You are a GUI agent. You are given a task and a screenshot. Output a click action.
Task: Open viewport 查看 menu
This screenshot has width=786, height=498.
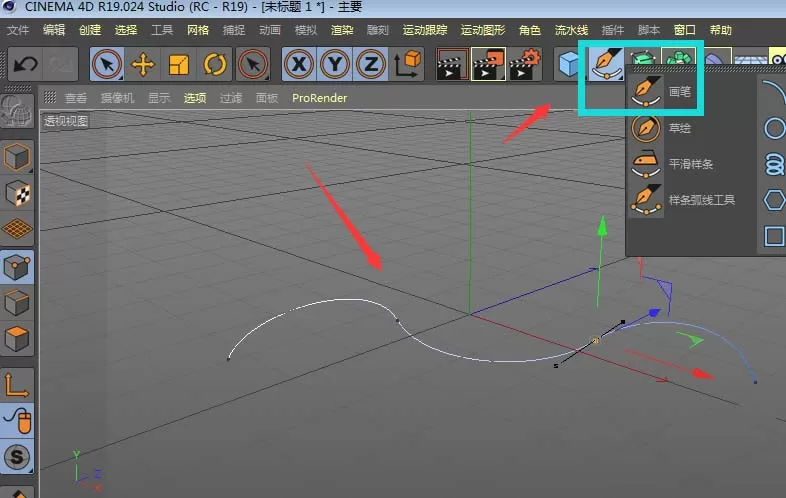coord(76,98)
